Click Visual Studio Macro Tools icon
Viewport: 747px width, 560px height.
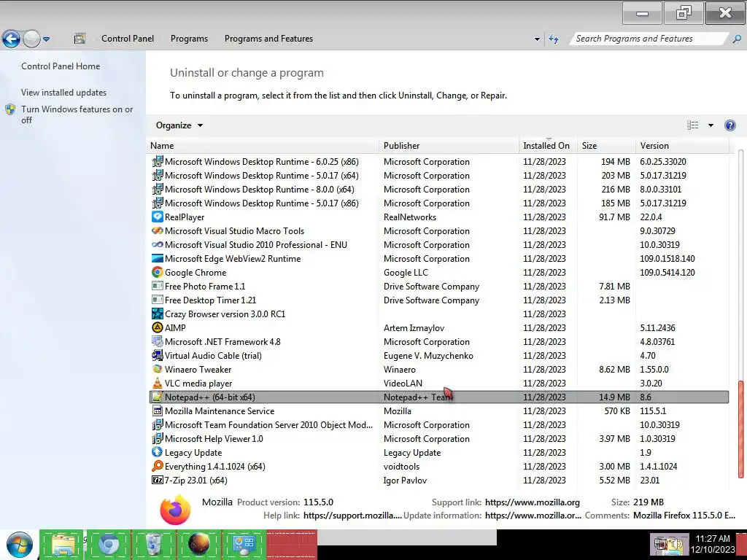pyautogui.click(x=158, y=230)
